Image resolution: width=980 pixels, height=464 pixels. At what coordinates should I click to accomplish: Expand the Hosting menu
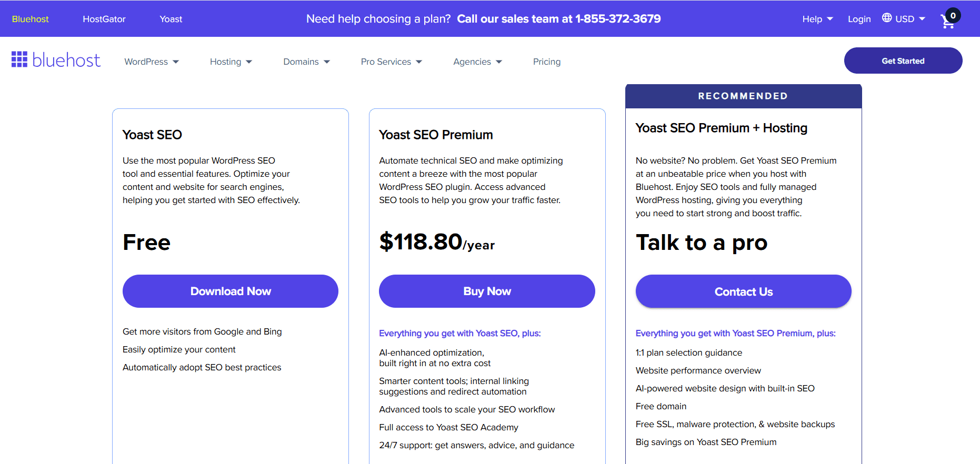231,62
